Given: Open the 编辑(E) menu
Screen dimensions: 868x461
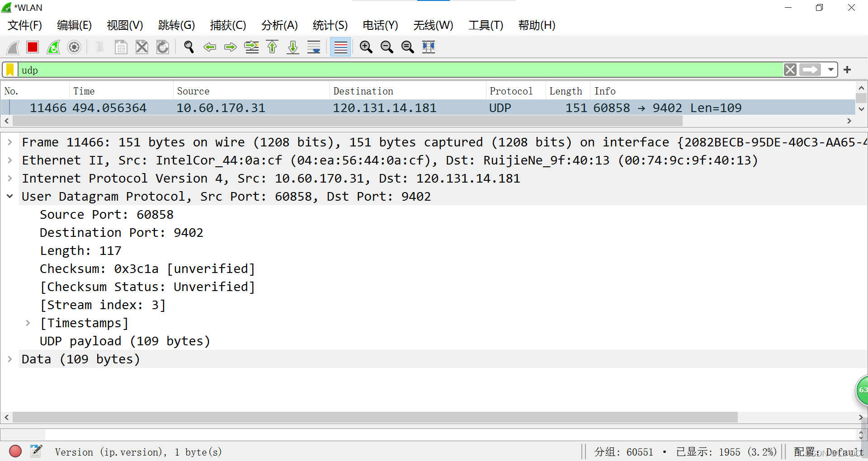Looking at the screenshot, I should (75, 25).
